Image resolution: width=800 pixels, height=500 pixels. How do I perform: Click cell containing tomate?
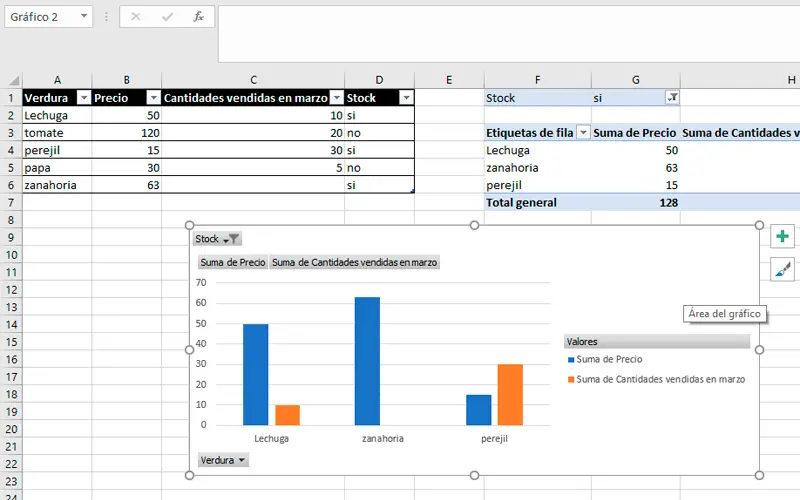click(x=57, y=133)
